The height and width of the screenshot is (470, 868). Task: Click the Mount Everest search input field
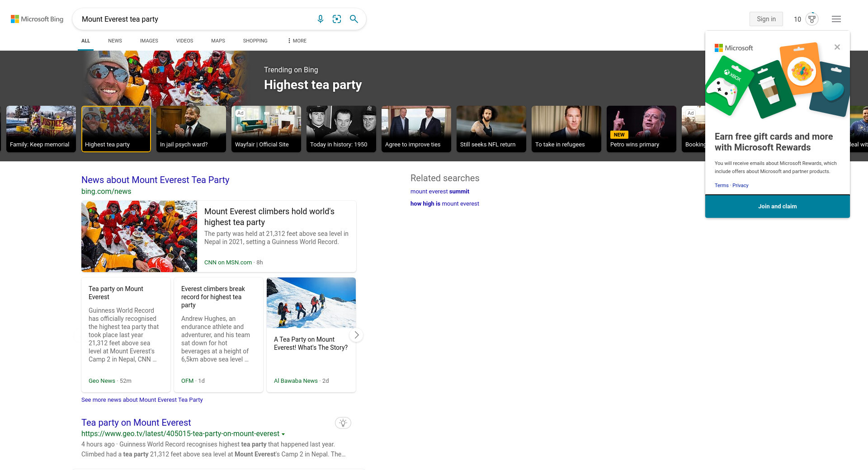tap(194, 19)
